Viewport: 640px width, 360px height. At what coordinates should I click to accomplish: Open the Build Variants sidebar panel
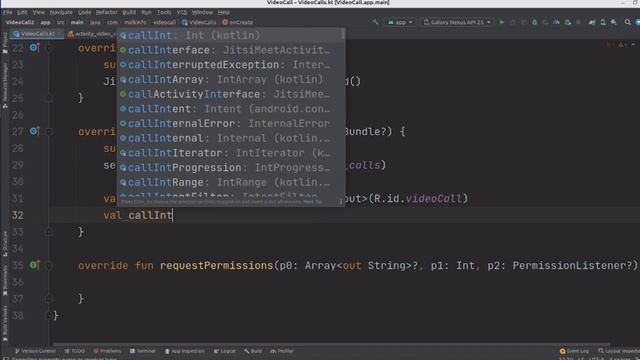(4, 324)
